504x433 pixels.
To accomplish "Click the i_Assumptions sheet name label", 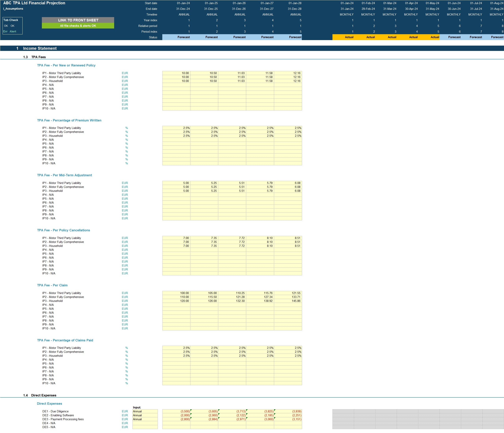I will tap(13, 8).
